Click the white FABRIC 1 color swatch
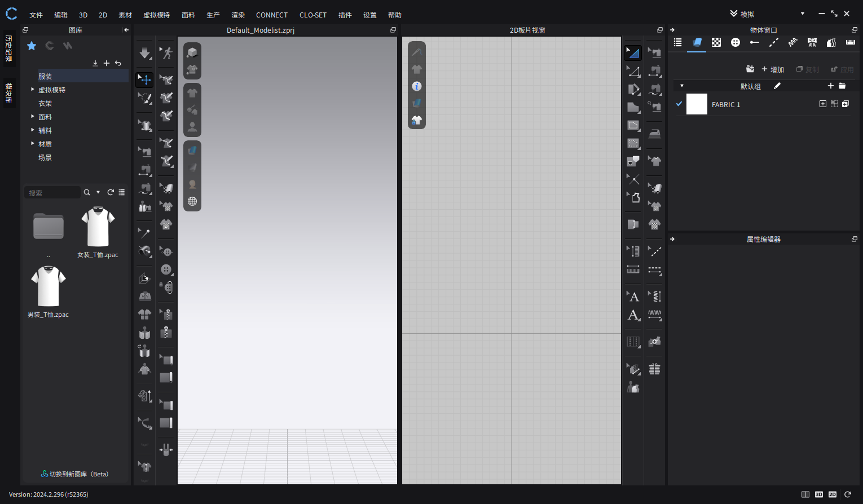863x504 pixels. click(697, 104)
